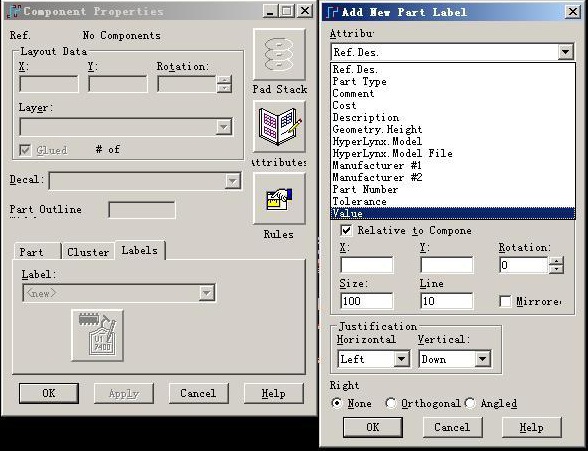Viewport: 588px width, 451px height.
Task: Click the Add New Part Label title icon
Action: (332, 12)
